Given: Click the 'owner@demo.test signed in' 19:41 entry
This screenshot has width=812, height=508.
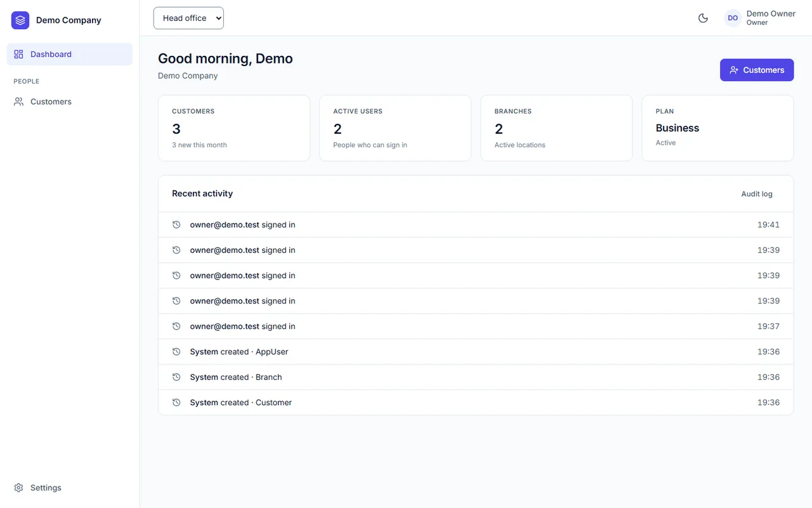Looking at the screenshot, I should click(x=476, y=225).
